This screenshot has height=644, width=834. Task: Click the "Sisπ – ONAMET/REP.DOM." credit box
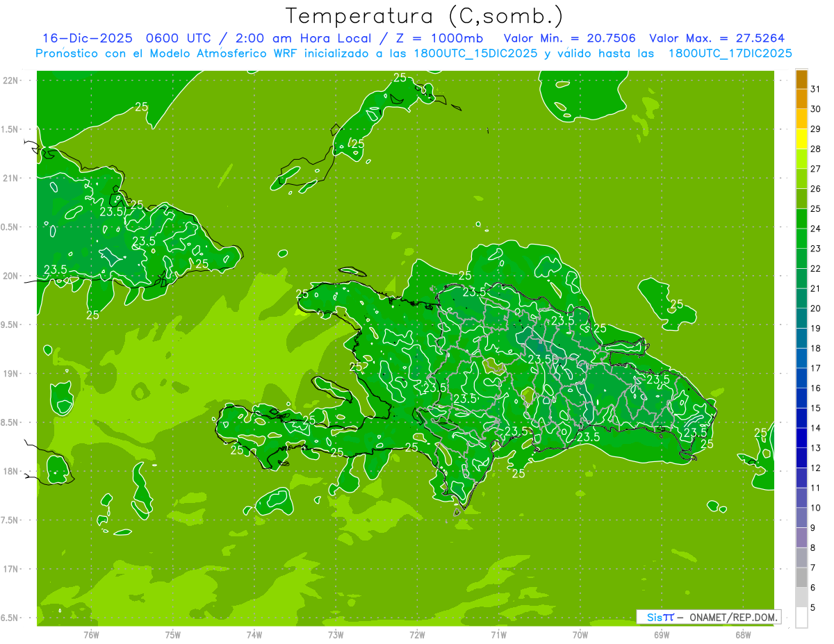[x=709, y=617]
